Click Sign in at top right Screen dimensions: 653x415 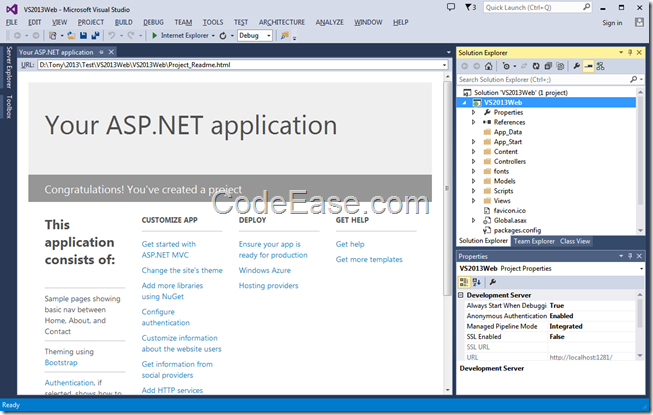click(x=612, y=22)
